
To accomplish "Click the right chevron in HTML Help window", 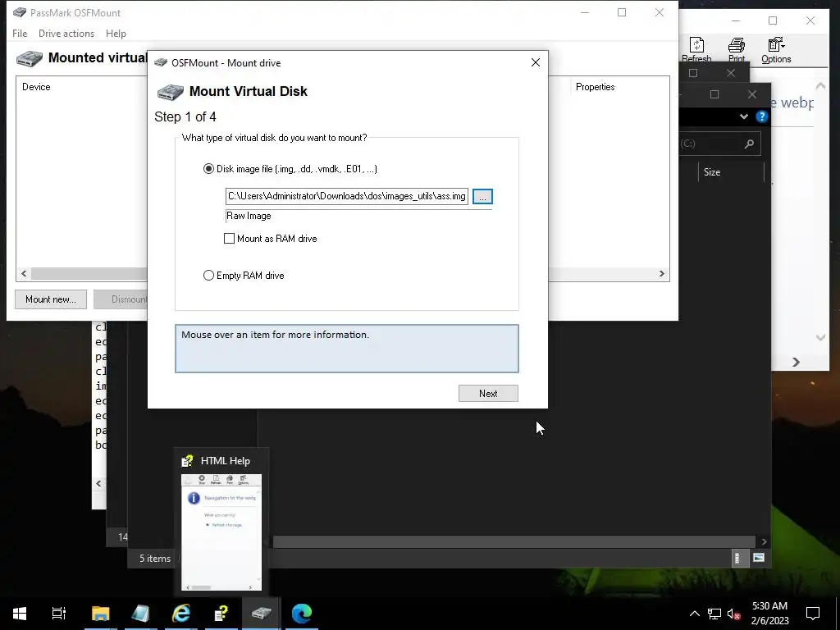I will pos(796,363).
